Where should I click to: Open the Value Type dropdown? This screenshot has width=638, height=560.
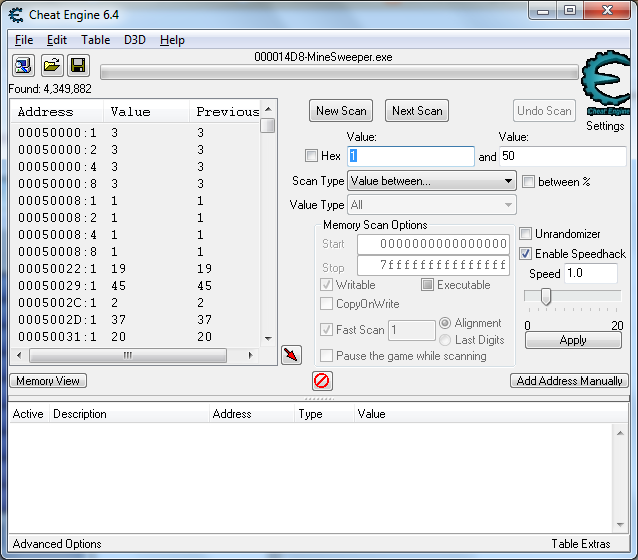point(432,205)
